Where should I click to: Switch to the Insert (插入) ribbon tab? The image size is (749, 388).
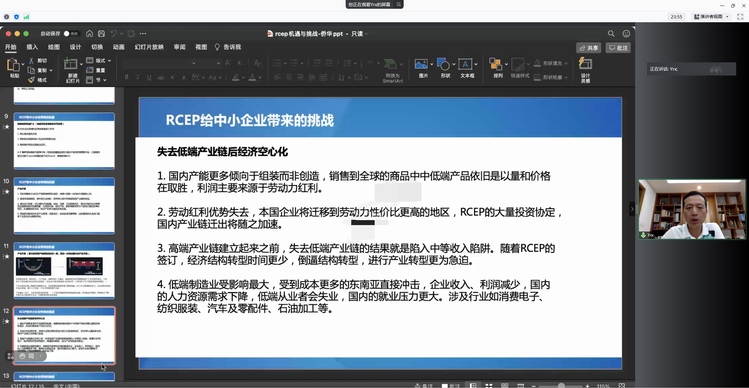tap(32, 47)
